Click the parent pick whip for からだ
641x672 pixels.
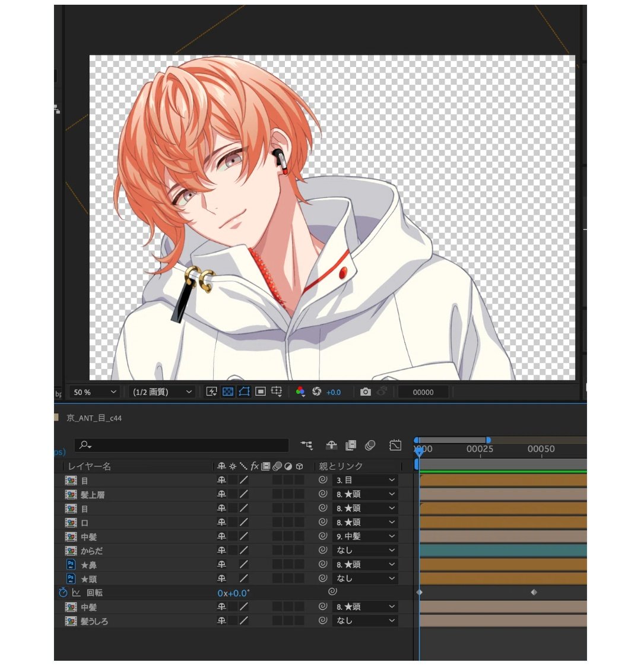pos(323,550)
